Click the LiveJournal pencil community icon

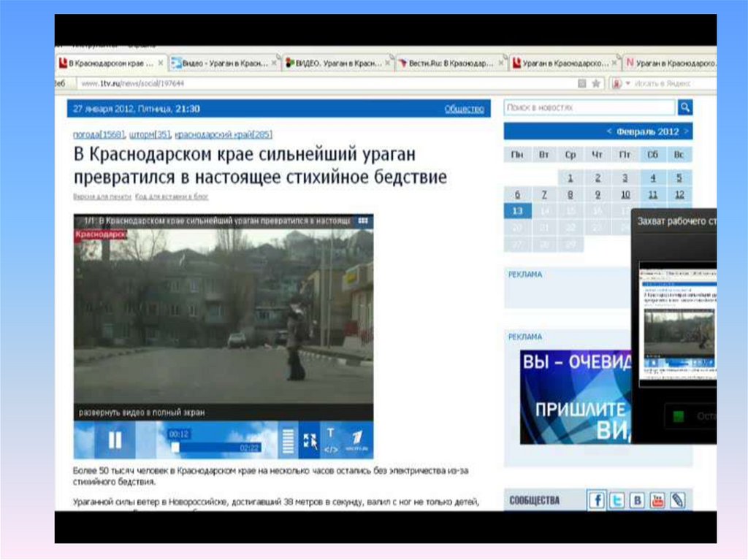point(677,500)
